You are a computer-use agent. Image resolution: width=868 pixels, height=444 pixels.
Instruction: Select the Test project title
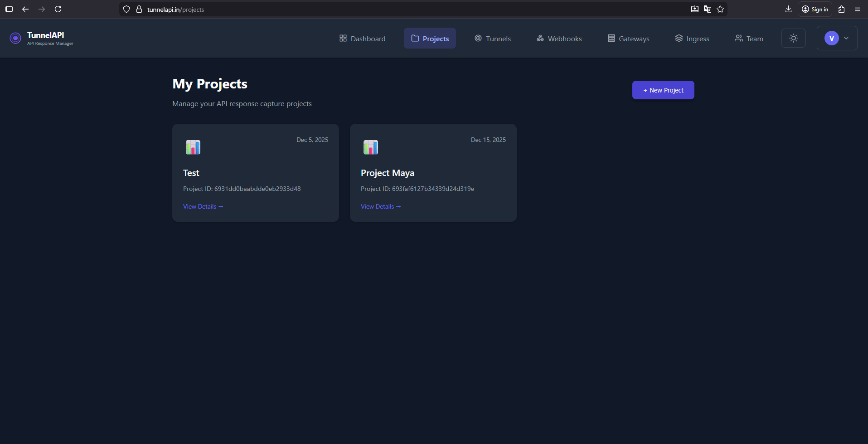tap(191, 173)
